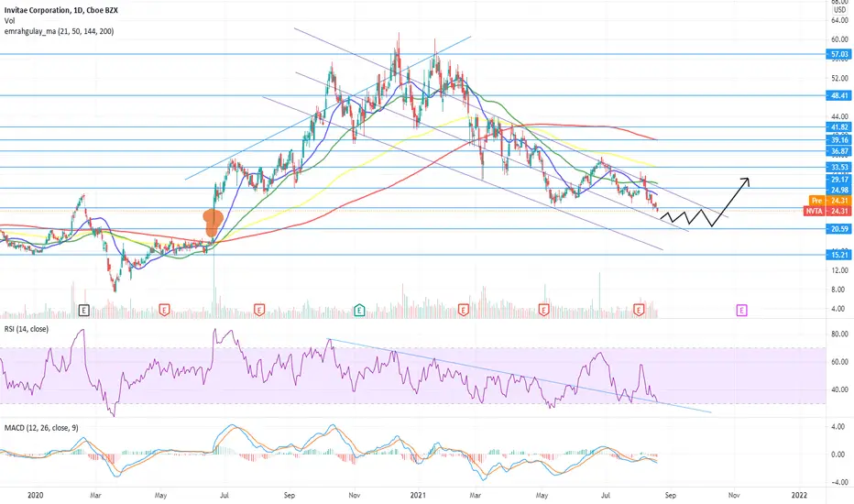Select the 48.41 horizontal line price label
854x504 pixels.
pyautogui.click(x=839, y=95)
